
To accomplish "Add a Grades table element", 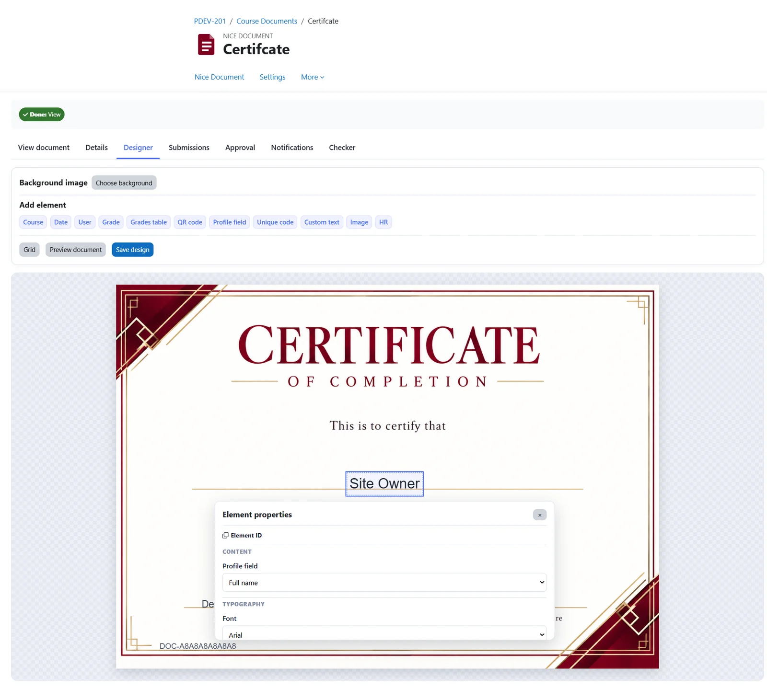I will [x=149, y=222].
